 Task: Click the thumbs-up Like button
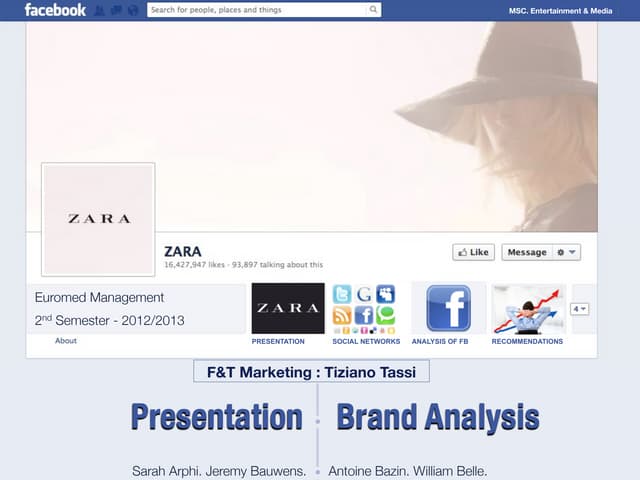pos(473,252)
